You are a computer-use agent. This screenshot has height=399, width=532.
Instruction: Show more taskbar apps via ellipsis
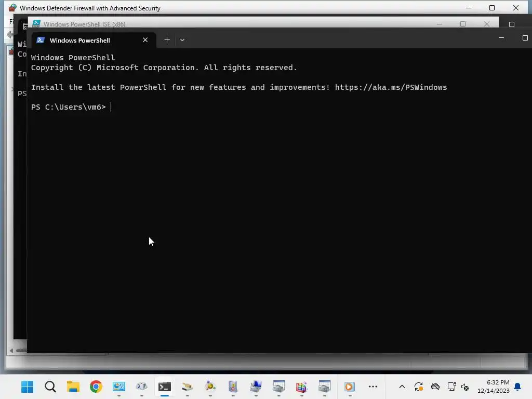(373, 387)
